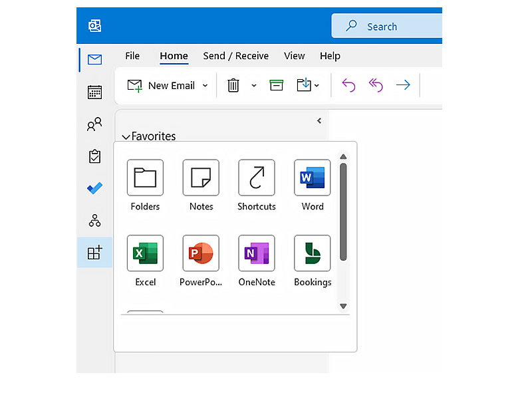
Task: Open the Help tab
Action: pyautogui.click(x=330, y=56)
